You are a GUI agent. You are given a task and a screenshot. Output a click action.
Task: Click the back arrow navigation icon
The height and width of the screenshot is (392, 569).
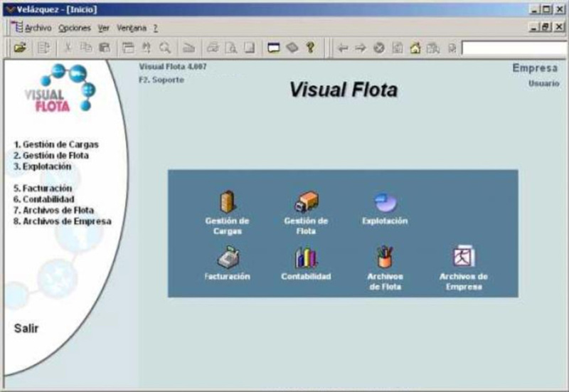pos(343,48)
